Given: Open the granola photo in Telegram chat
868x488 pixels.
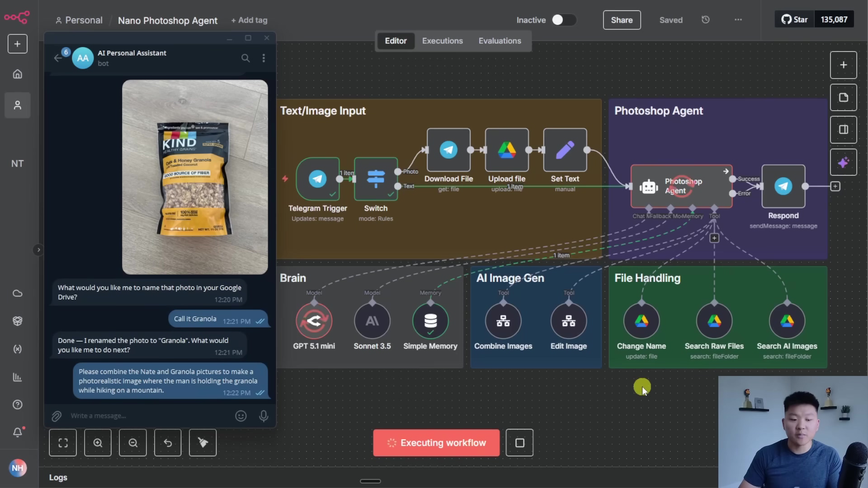Looking at the screenshot, I should pyautogui.click(x=195, y=177).
